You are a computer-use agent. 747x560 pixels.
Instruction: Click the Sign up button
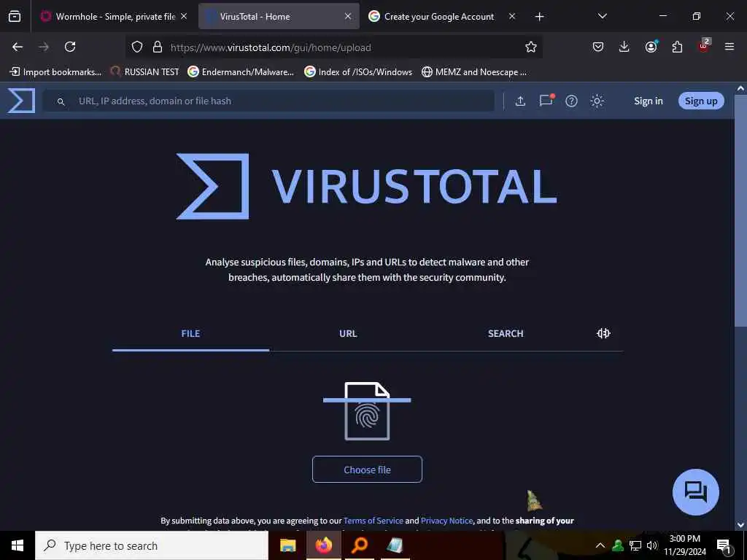point(701,101)
